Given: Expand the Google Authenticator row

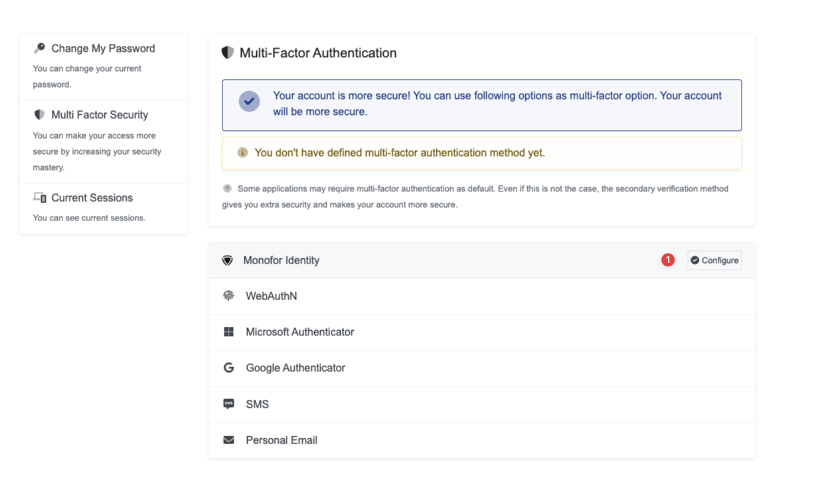Looking at the screenshot, I should click(x=295, y=368).
